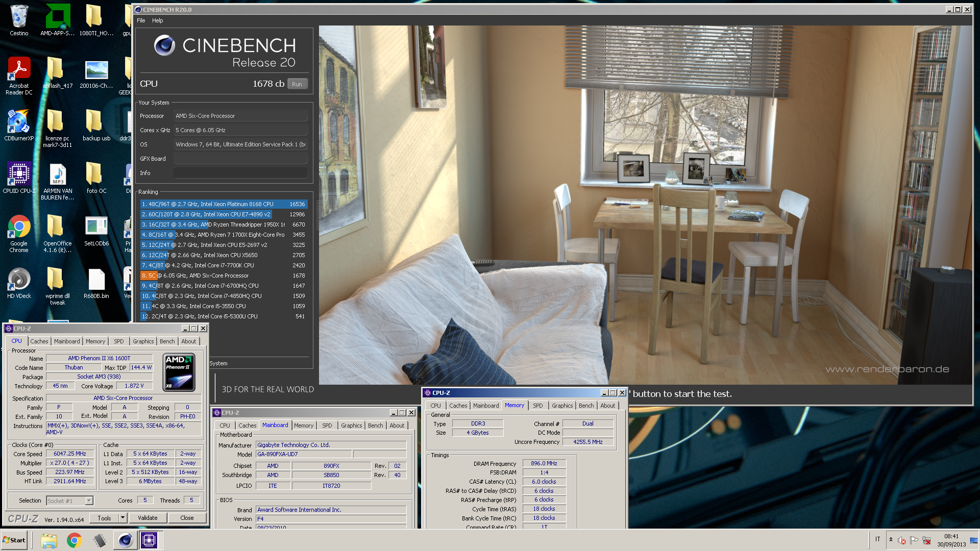Launch Acrobat Reader DC from desktop
Screen dimensions: 980x551
click(x=19, y=76)
